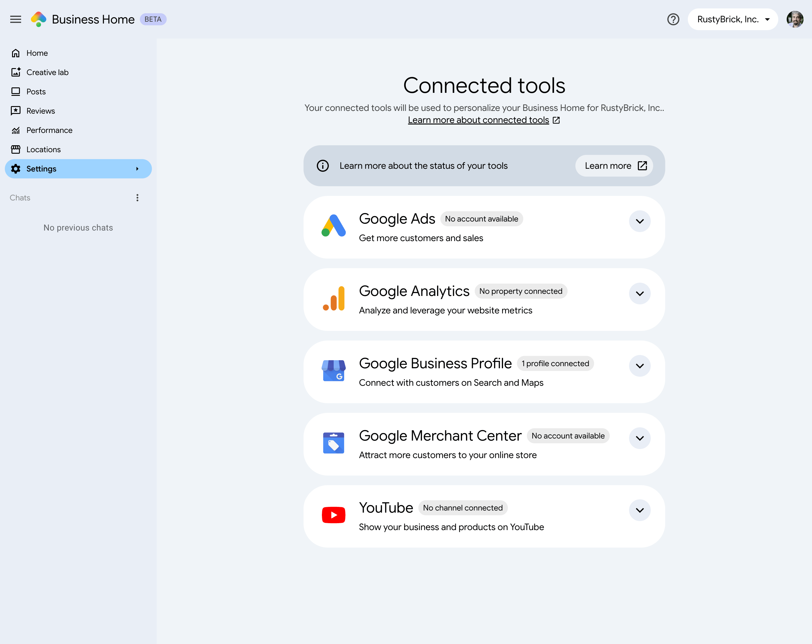The image size is (812, 644).
Task: Open the help question-mark icon
Action: click(673, 19)
